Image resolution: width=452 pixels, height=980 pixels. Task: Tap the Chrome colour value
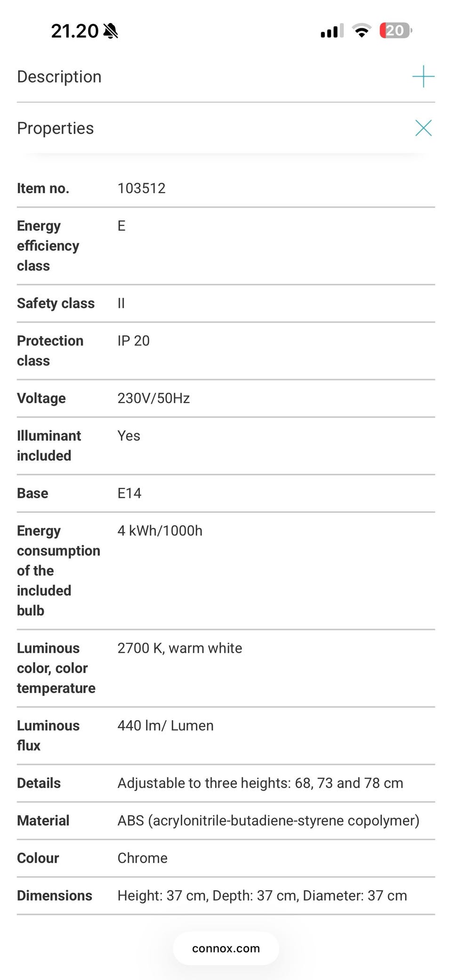tap(142, 858)
